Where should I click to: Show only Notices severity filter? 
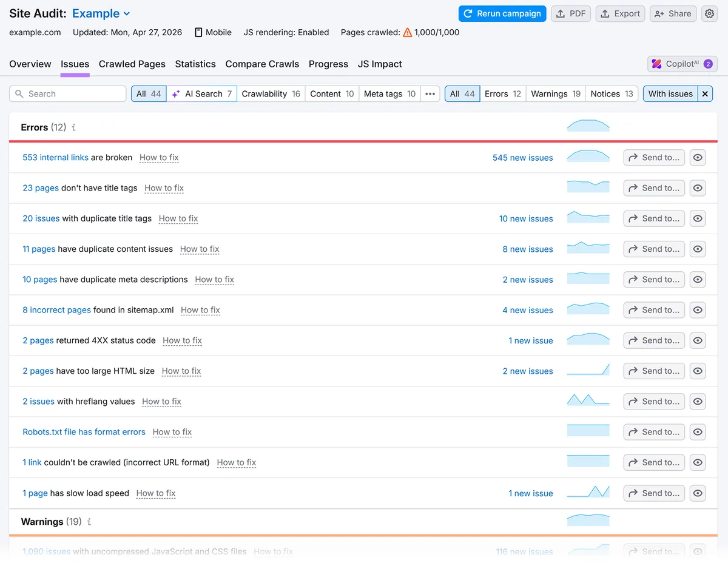(x=612, y=93)
